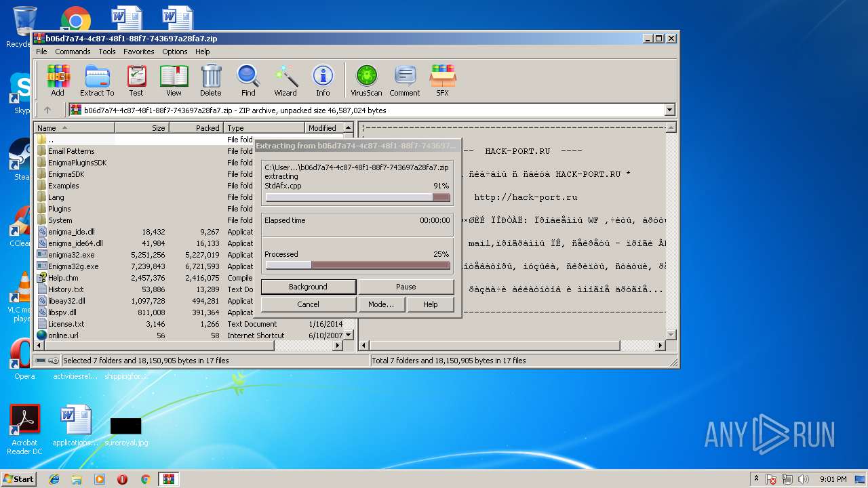Click the SFX toolbar icon

click(442, 81)
